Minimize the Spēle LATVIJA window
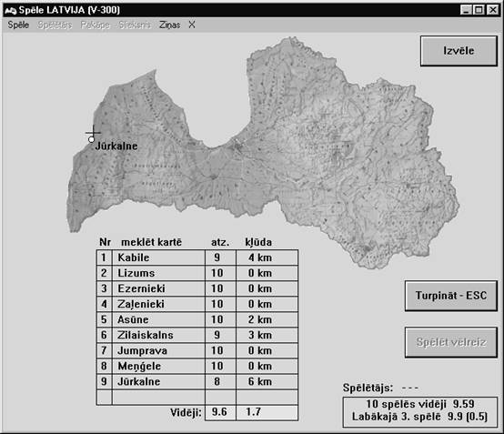Screen dimensions: 504x434 click(x=466, y=10)
